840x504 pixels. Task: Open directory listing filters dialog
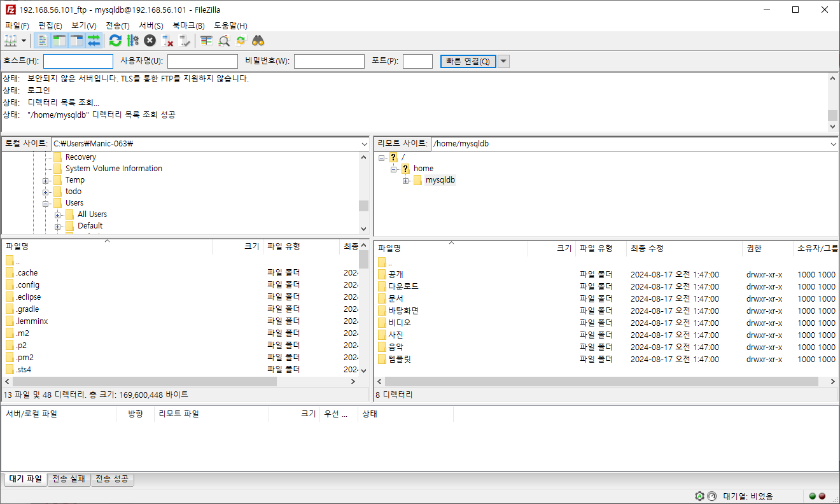pyautogui.click(x=206, y=41)
